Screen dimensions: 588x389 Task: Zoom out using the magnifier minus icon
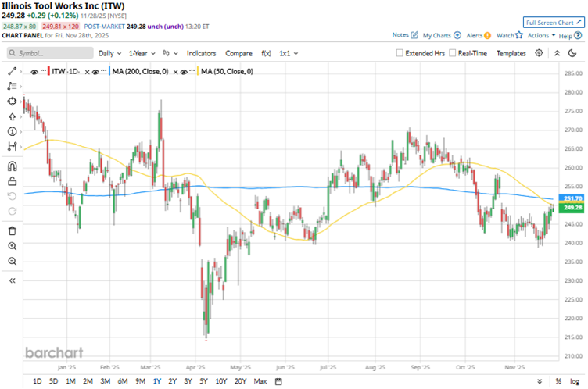point(13,261)
